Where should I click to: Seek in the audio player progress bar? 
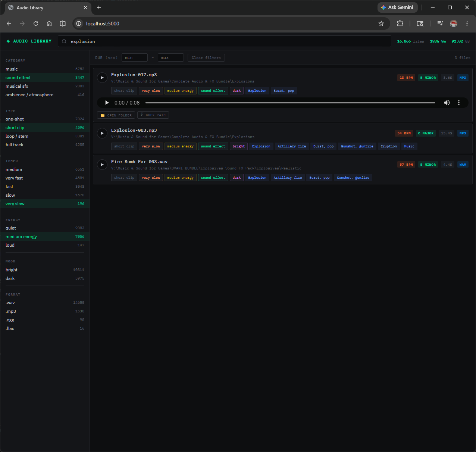tap(290, 103)
